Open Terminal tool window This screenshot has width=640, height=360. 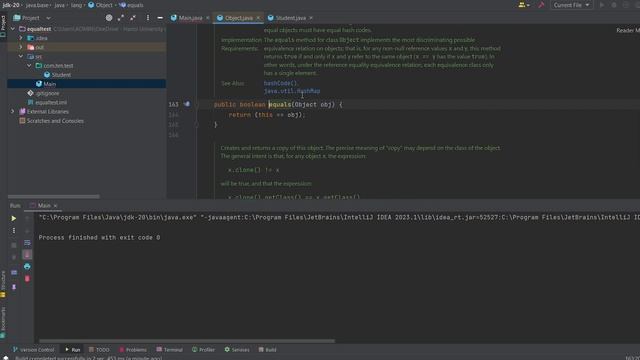click(170, 350)
